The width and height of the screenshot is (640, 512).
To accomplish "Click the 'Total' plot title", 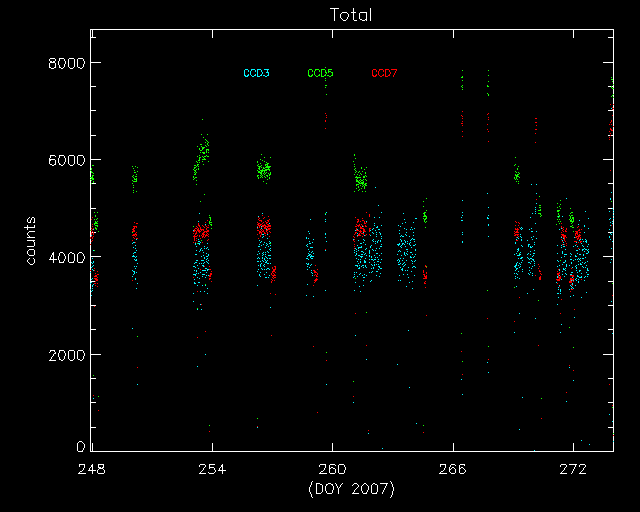I will tap(351, 16).
